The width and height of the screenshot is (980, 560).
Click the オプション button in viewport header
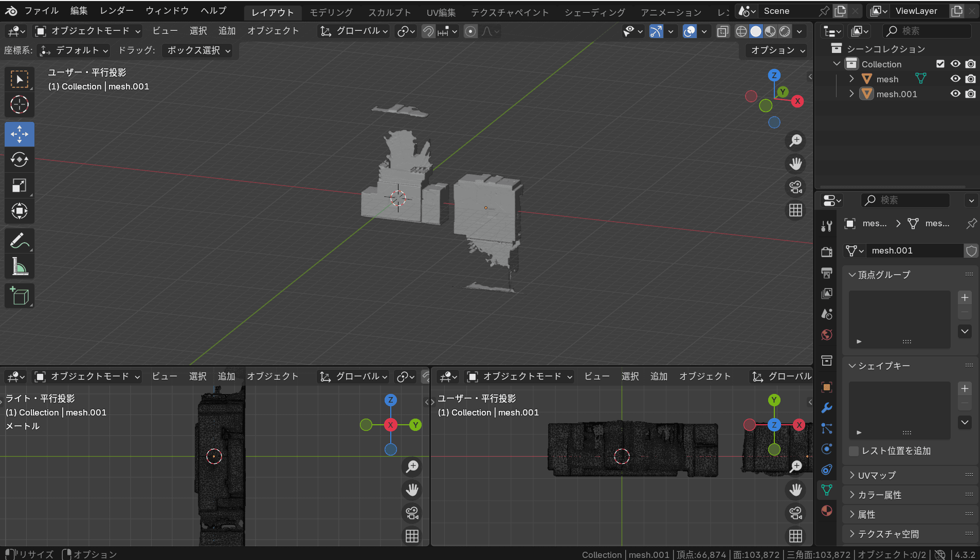[777, 50]
